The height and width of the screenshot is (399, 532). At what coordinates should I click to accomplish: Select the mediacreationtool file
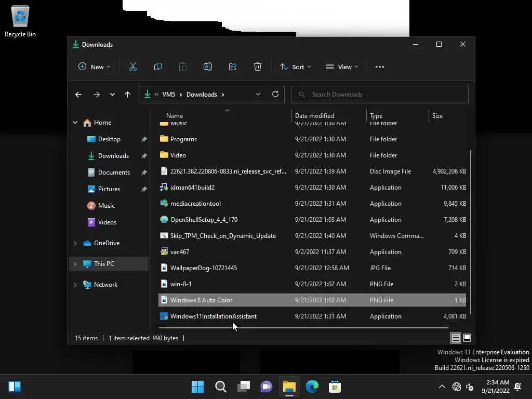pyautogui.click(x=312, y=204)
